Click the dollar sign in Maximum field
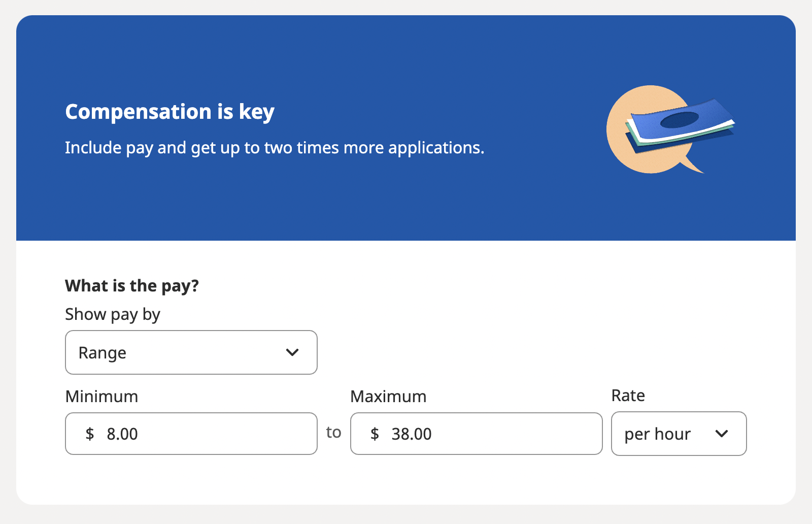The image size is (812, 524). point(375,434)
